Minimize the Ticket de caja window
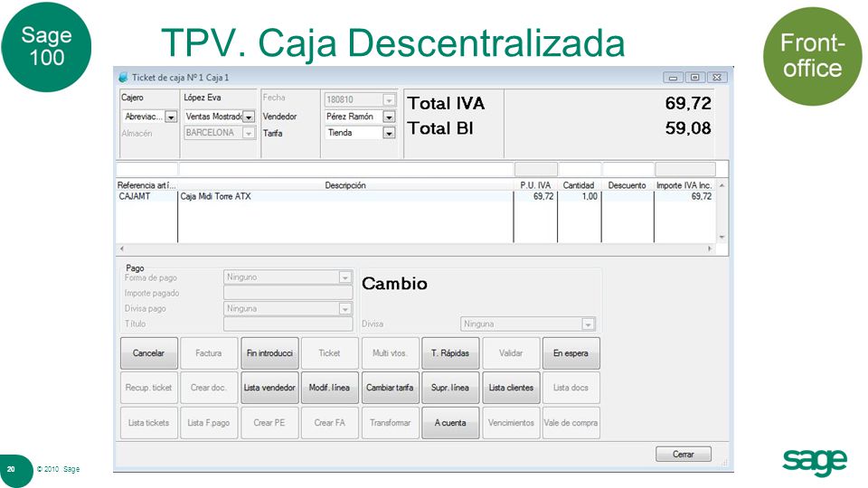 point(673,78)
